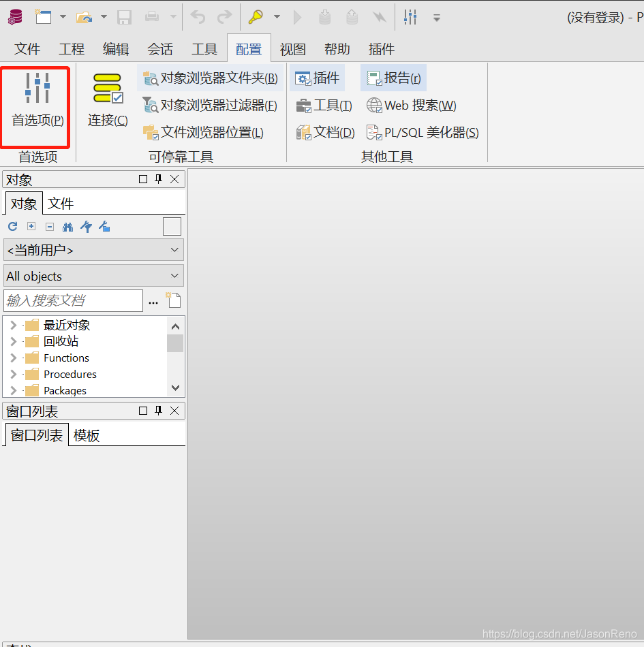Click the binoculars Find objects icon
The image size is (644, 647).
(x=67, y=227)
